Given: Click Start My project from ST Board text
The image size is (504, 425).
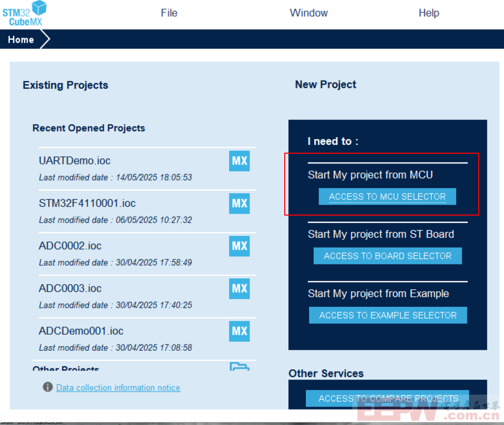Looking at the screenshot, I should [x=381, y=234].
